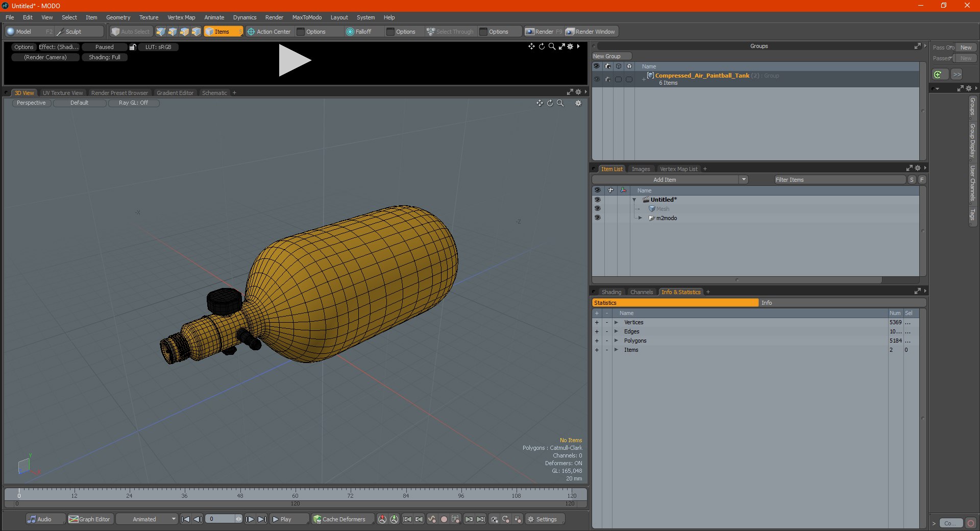Click the Filter Items input field
The image size is (980, 531).
(840, 180)
